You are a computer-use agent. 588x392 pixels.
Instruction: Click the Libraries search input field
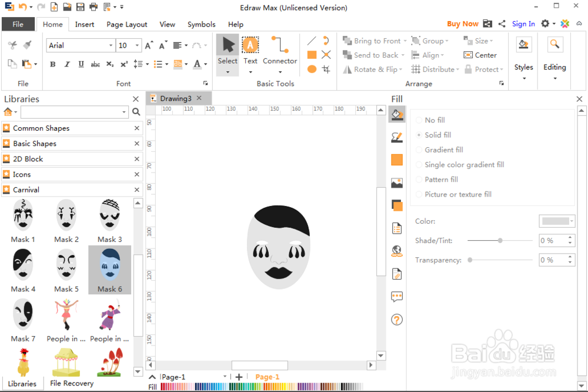[x=71, y=112]
